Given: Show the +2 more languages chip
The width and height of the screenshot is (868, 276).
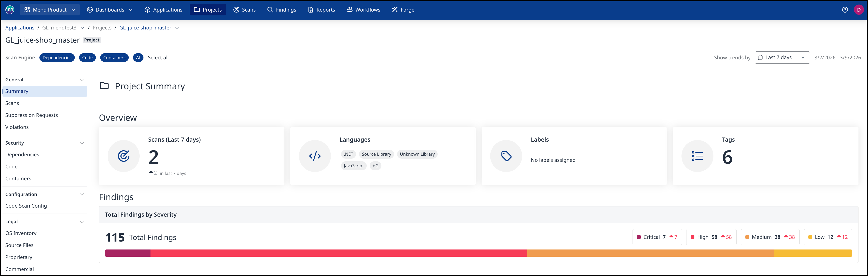Looking at the screenshot, I should 375,166.
